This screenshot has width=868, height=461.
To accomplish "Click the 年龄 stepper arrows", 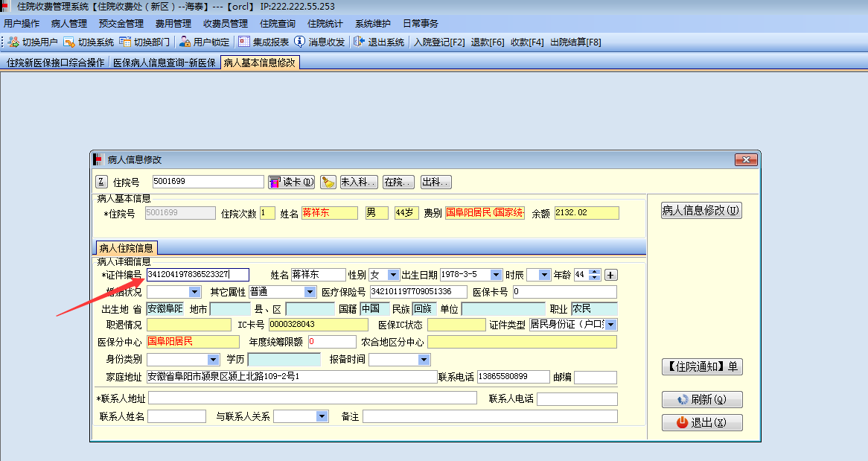I will (595, 275).
